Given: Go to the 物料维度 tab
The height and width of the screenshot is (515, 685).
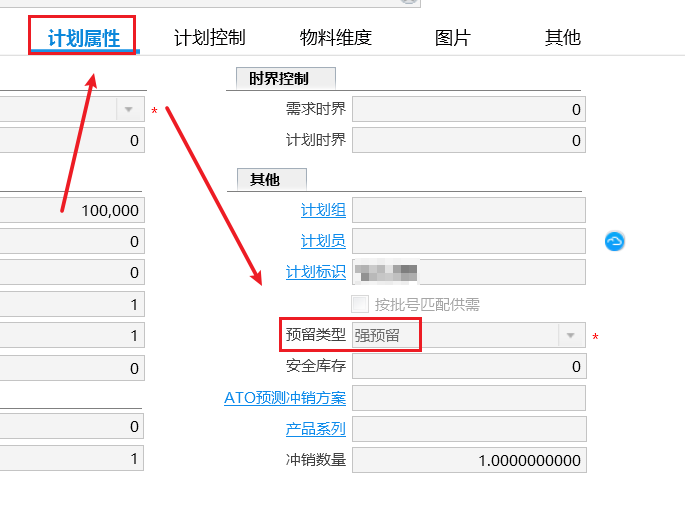Looking at the screenshot, I should tap(336, 38).
